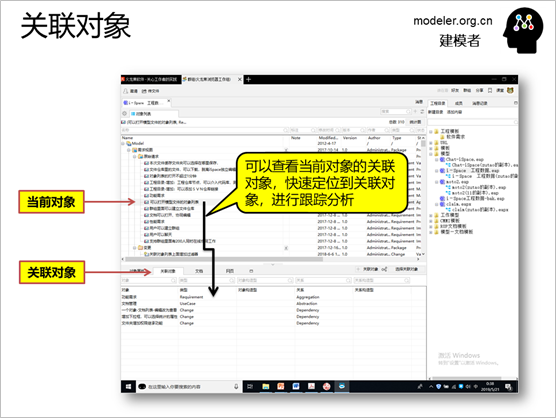Click the horizontal scrollbar under object list
The width and height of the screenshot is (556, 418).
[272, 259]
